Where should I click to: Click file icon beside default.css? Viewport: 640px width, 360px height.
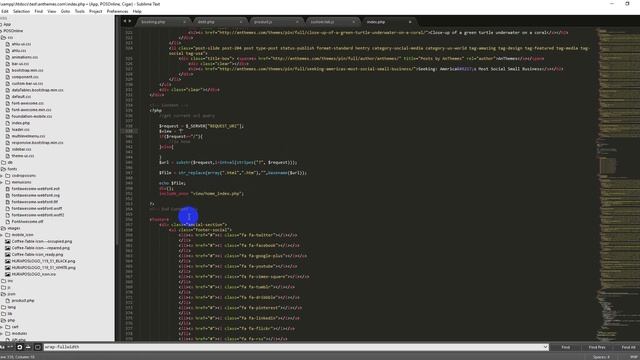coord(8,96)
